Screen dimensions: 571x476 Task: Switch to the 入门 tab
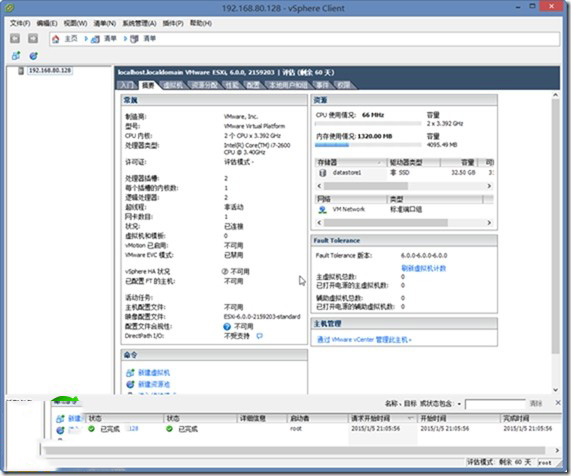point(127,85)
